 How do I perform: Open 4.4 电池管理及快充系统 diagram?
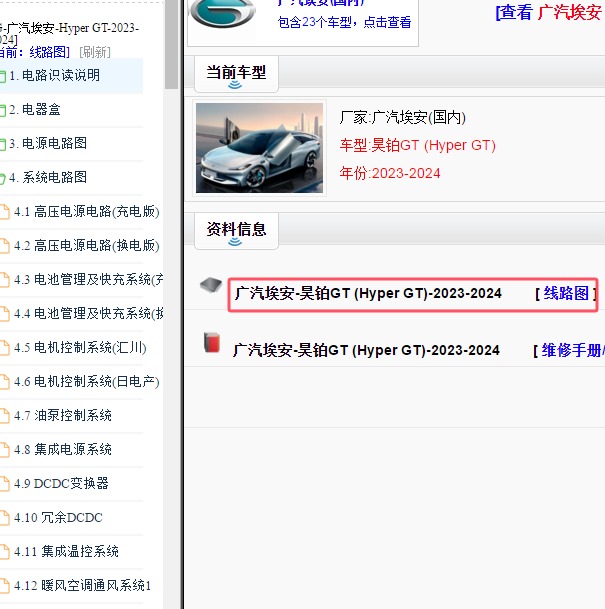89,313
